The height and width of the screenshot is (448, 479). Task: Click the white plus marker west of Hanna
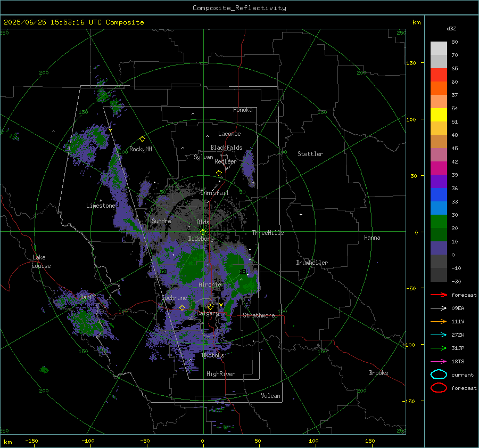point(301,214)
